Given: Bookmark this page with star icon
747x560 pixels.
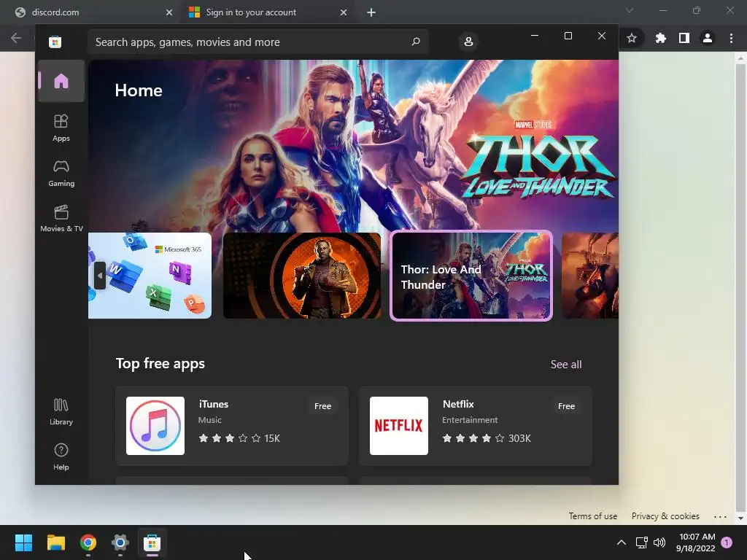Looking at the screenshot, I should coord(632,38).
